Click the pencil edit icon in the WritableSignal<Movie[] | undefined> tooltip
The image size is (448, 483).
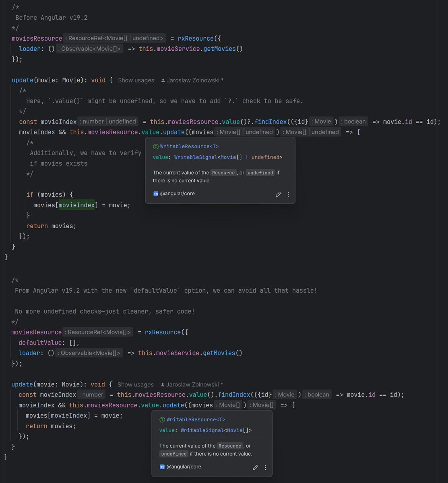click(278, 194)
